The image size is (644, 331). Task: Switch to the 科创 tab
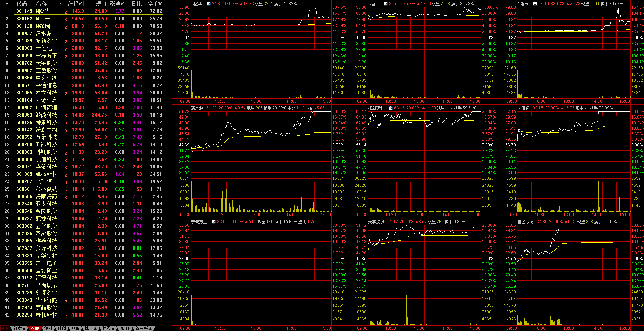(62, 328)
